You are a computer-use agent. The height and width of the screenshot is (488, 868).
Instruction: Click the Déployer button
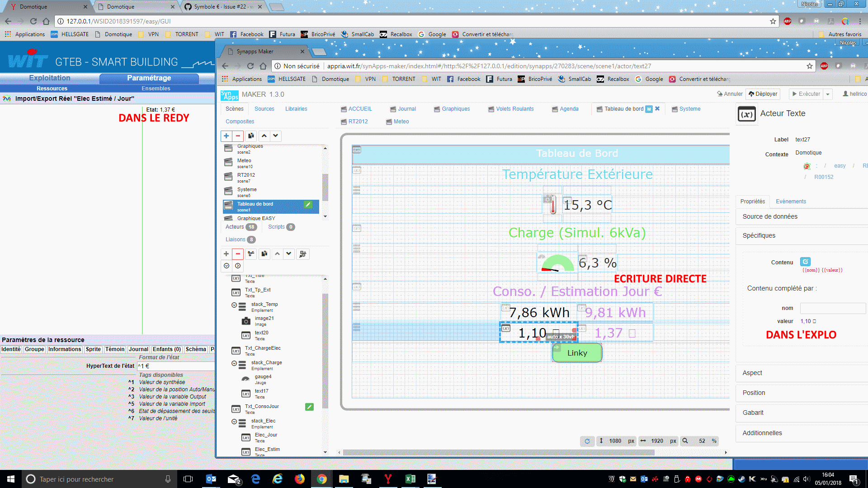tap(763, 94)
